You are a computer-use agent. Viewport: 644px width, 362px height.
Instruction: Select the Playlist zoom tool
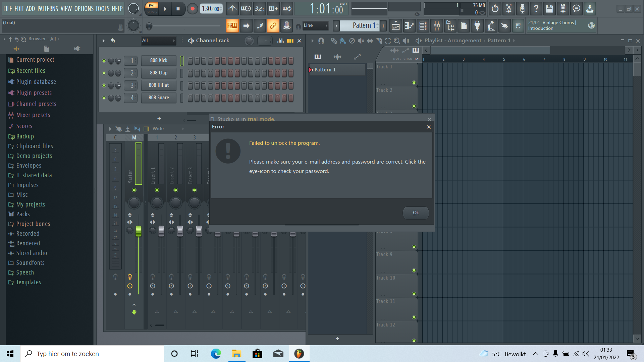click(x=397, y=41)
